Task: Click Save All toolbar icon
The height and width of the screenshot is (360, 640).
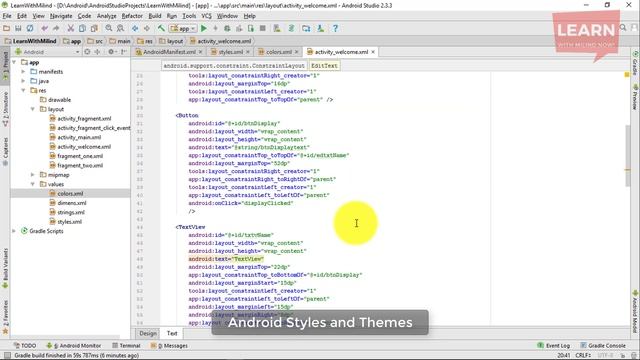Action: (18, 28)
